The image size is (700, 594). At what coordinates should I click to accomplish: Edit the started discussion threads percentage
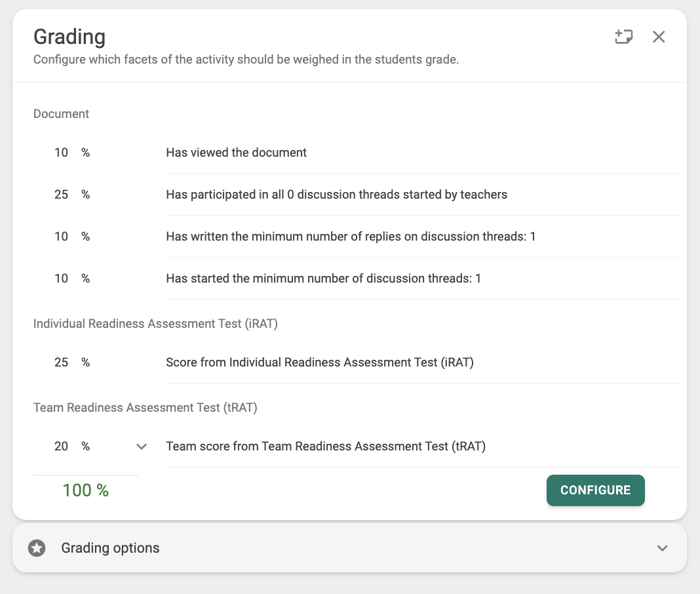(x=62, y=279)
